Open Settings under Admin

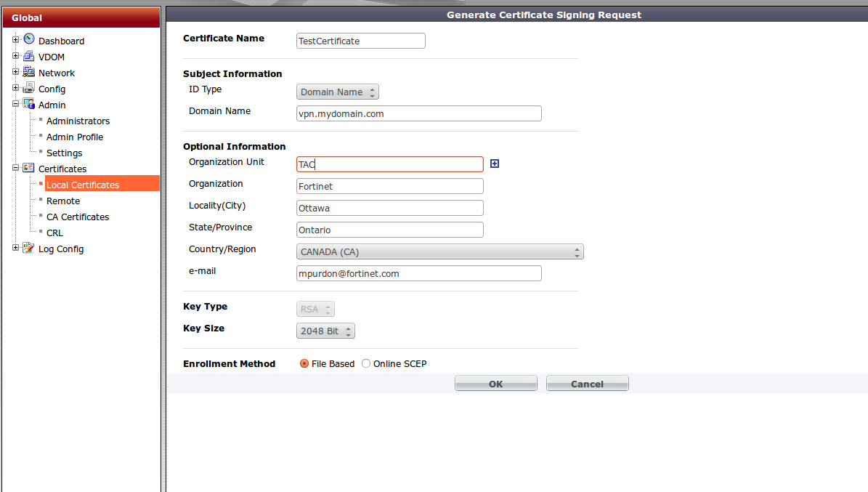64,153
